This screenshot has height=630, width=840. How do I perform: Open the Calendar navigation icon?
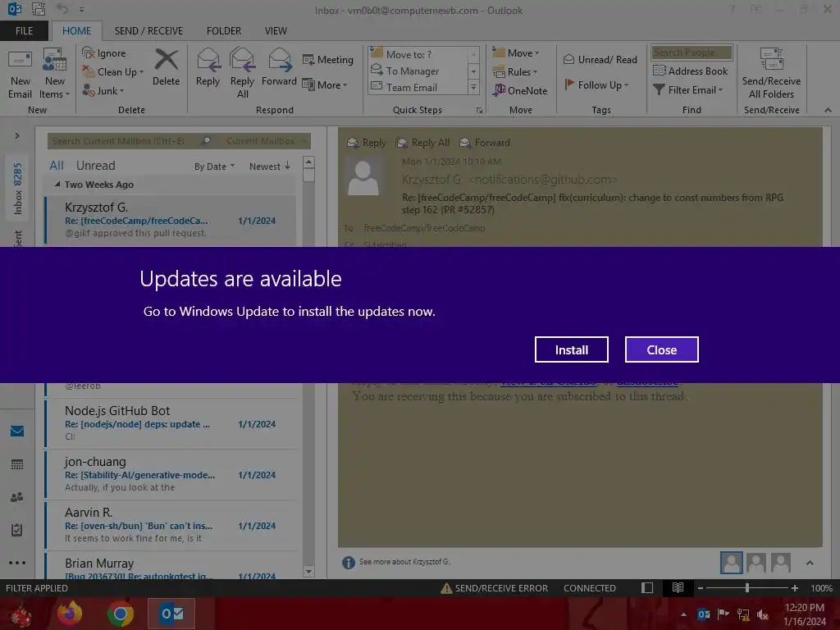tap(17, 464)
